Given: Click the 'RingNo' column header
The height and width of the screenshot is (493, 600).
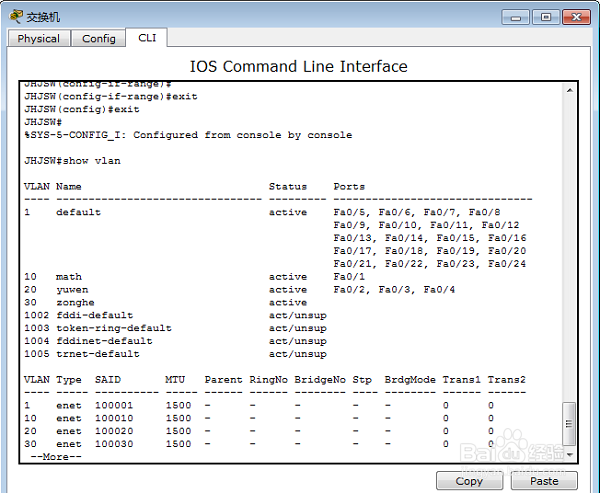Looking at the screenshot, I should point(269,380).
